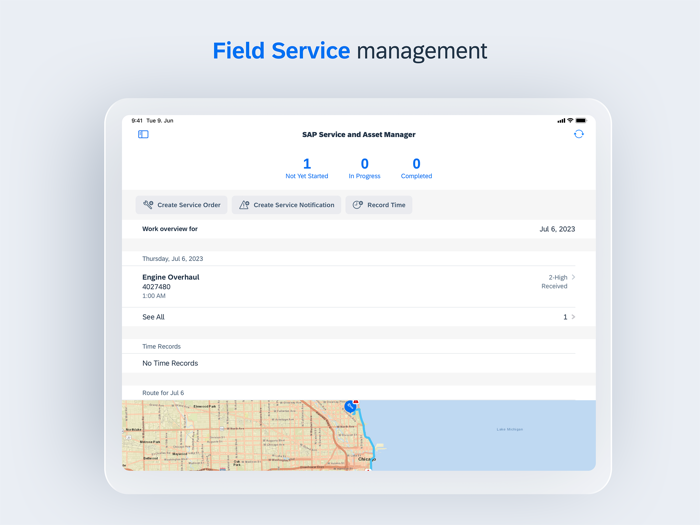Click the blue route line on map
The height and width of the screenshot is (525, 700).
pyautogui.click(x=366, y=431)
